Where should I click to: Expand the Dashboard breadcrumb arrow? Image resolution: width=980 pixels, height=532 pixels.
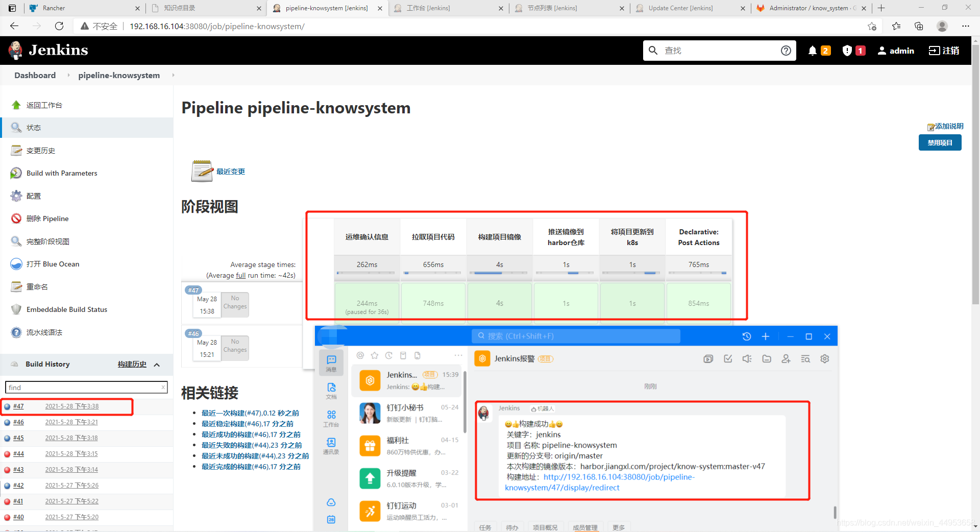coord(68,75)
